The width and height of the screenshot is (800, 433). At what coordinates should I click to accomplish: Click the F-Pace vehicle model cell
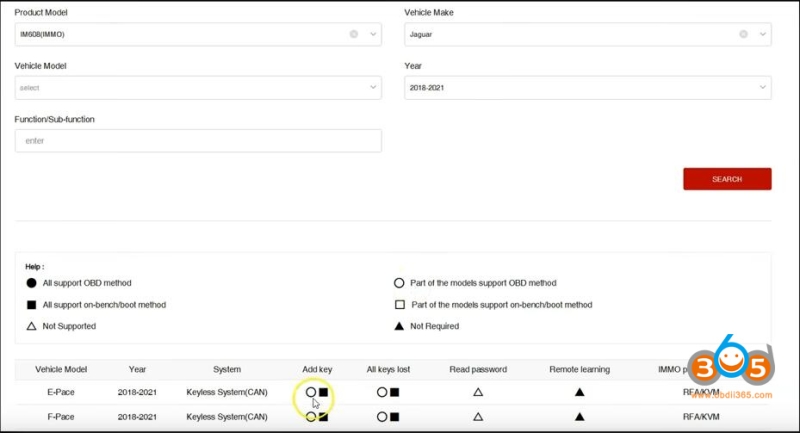tap(61, 417)
